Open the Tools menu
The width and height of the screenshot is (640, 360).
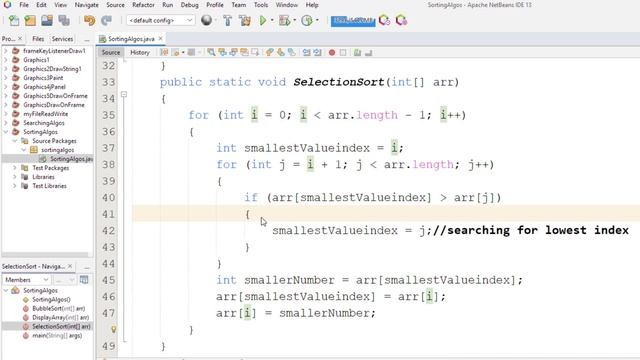tap(261, 5)
